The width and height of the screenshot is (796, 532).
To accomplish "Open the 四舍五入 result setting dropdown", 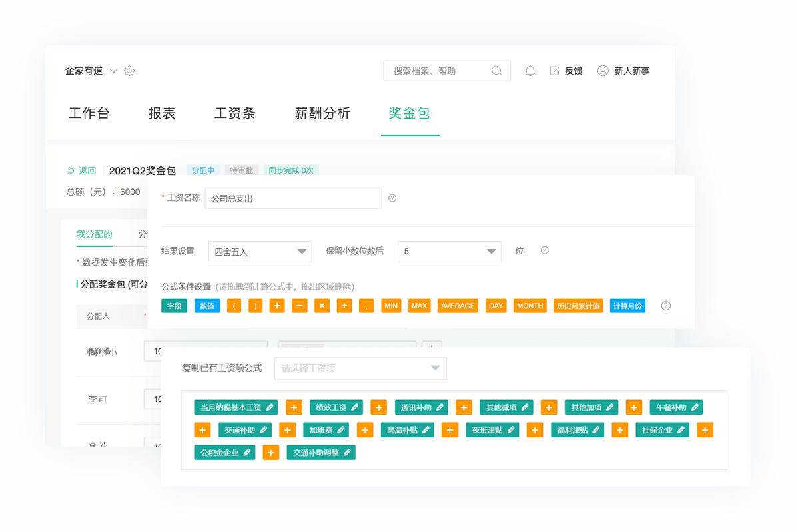I will [x=260, y=252].
